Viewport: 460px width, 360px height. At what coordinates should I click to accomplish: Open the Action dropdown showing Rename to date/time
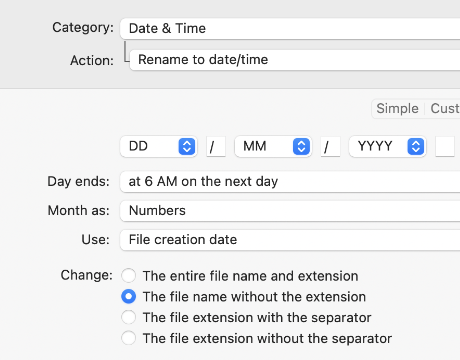[295, 60]
